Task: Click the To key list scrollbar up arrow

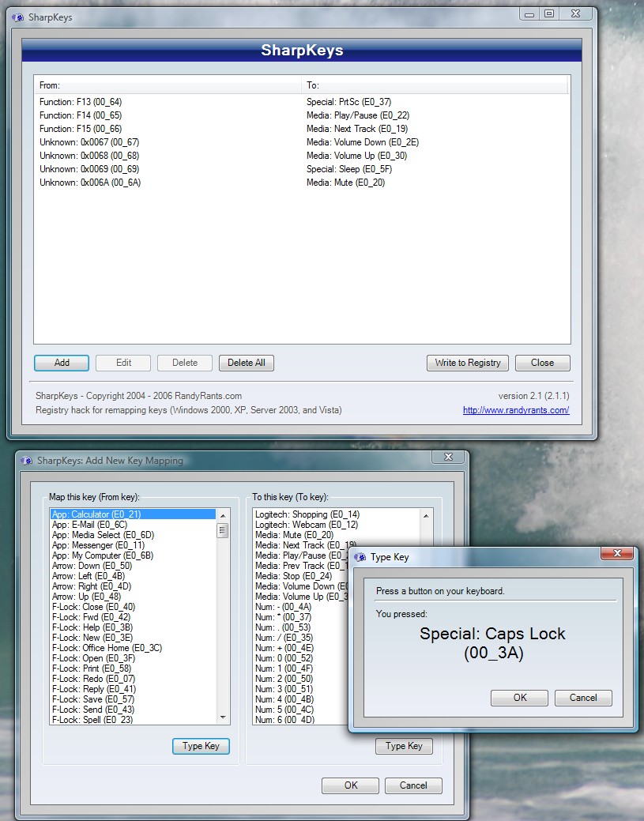Action: tap(426, 516)
